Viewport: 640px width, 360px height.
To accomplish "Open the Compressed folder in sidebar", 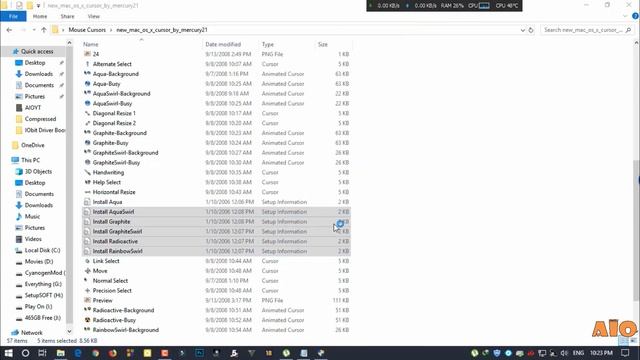I will tap(40, 119).
